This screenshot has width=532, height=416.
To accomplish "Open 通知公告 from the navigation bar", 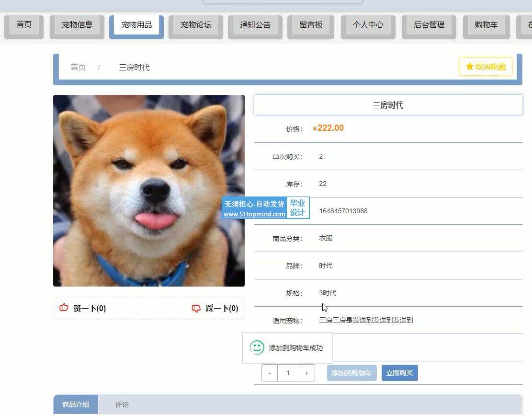I will coord(255,25).
